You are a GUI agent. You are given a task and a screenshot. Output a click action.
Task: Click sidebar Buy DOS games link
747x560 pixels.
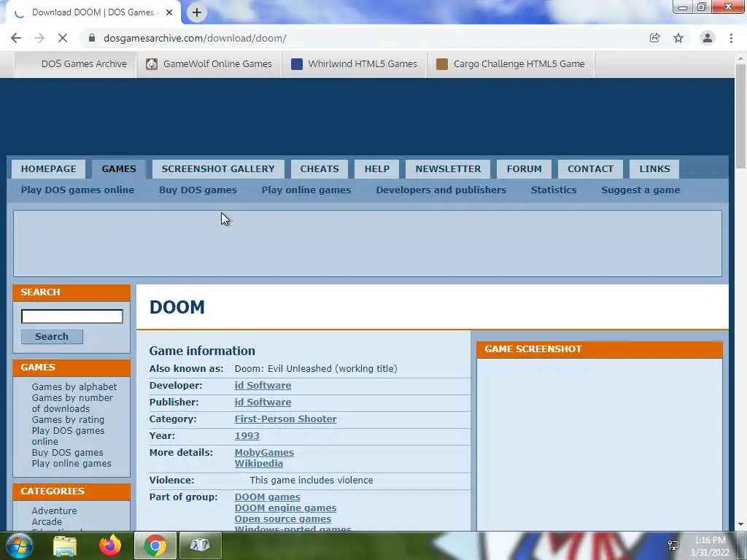pyautogui.click(x=68, y=452)
